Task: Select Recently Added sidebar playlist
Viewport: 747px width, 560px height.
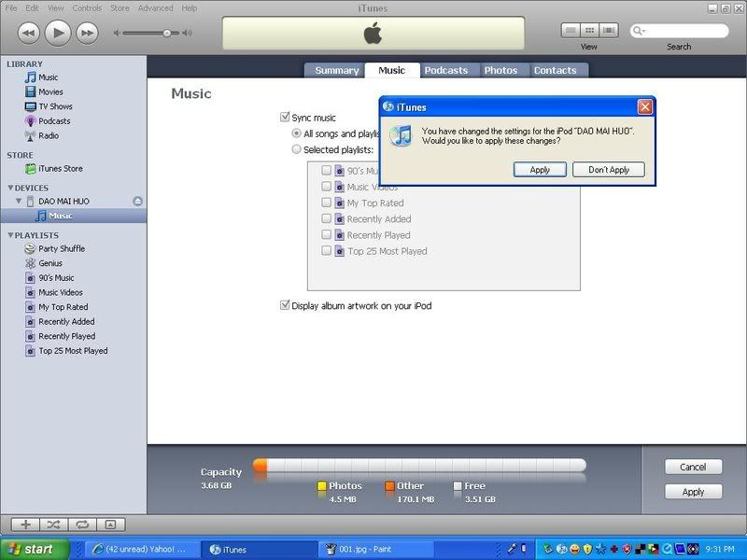Action: (x=66, y=322)
